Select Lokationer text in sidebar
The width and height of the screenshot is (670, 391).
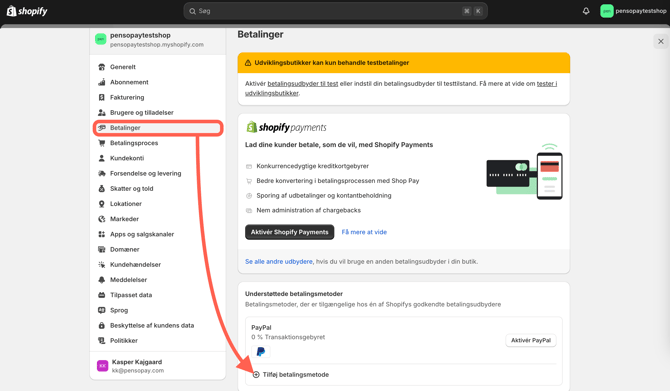pyautogui.click(x=126, y=204)
